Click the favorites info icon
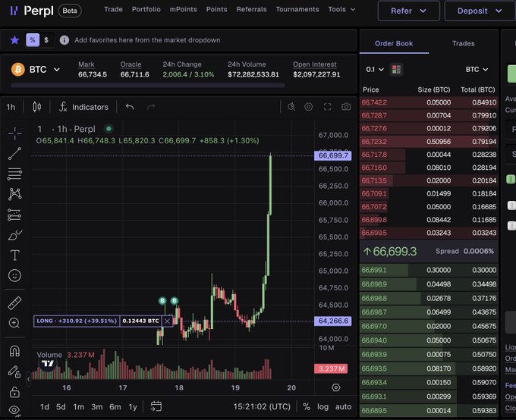The width and height of the screenshot is (516, 420). click(64, 40)
